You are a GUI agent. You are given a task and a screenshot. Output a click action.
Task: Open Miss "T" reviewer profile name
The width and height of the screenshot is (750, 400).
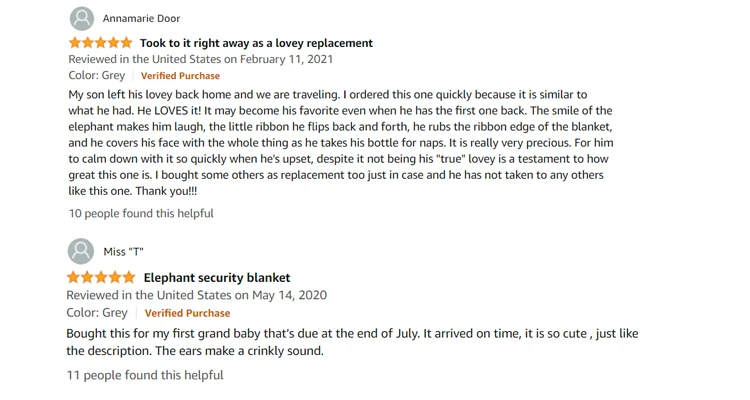coord(123,252)
